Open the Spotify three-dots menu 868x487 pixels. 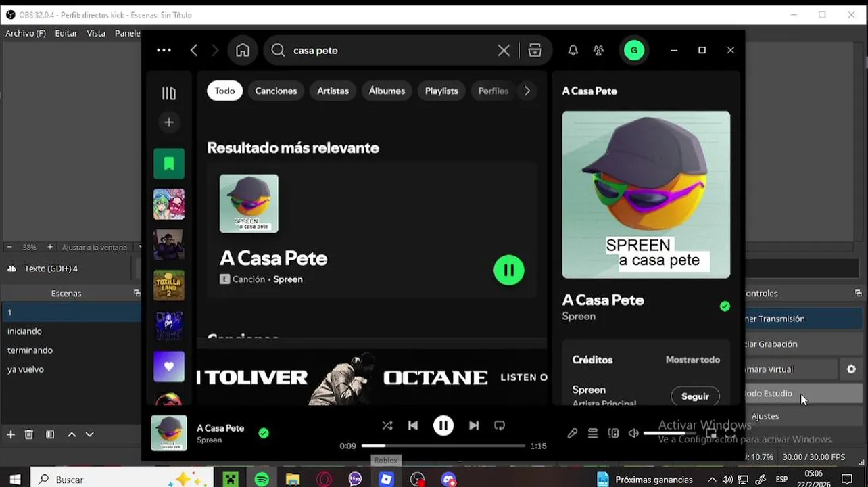164,50
